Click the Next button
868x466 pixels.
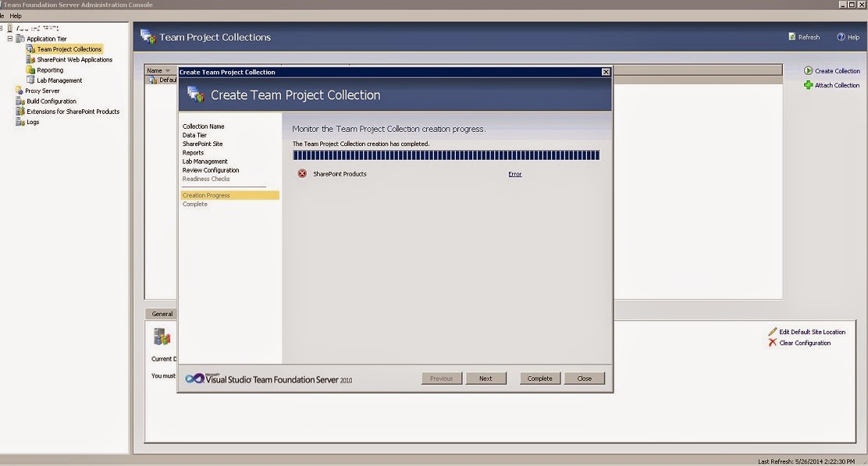coord(486,379)
